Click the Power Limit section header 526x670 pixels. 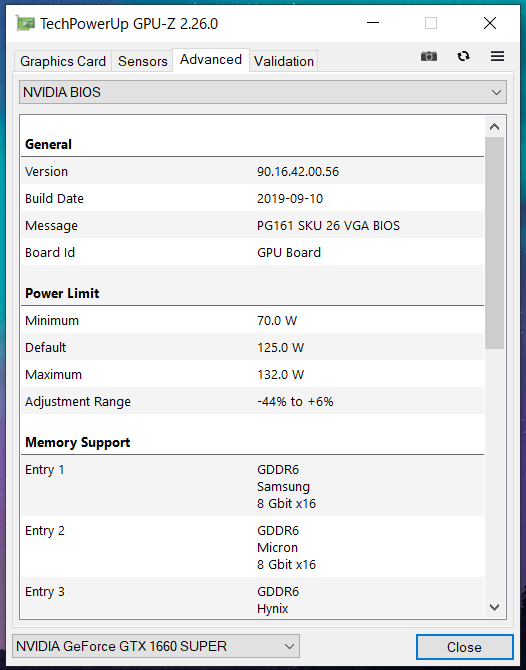click(x=62, y=293)
